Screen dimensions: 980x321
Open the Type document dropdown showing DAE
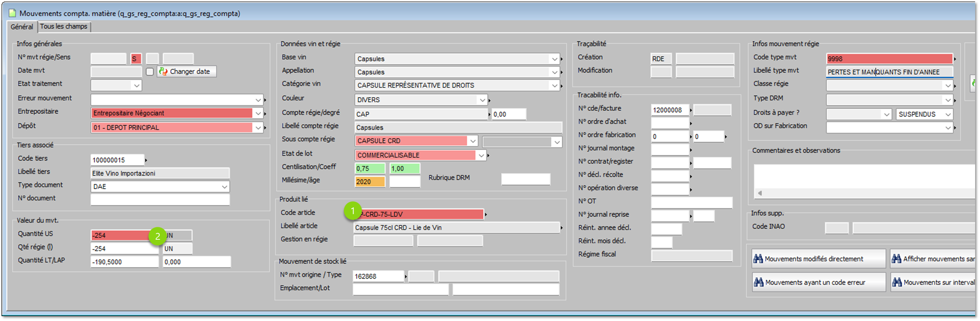coord(224,187)
